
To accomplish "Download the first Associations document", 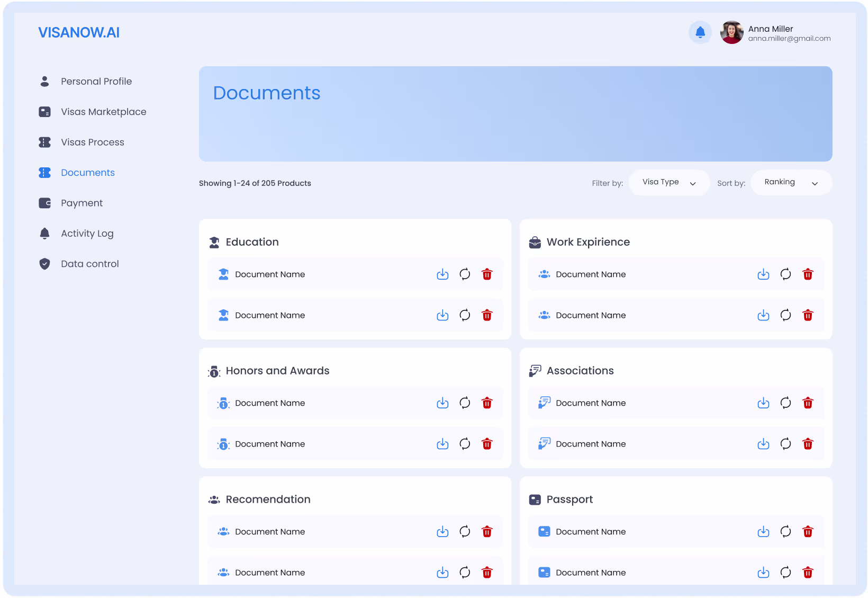I will (x=763, y=403).
